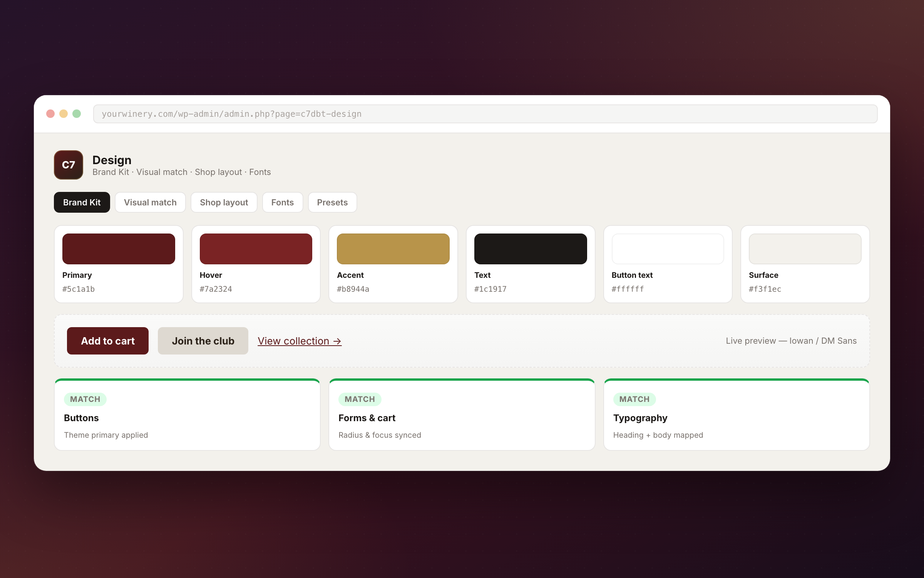Open the Shop layout tab

click(224, 202)
